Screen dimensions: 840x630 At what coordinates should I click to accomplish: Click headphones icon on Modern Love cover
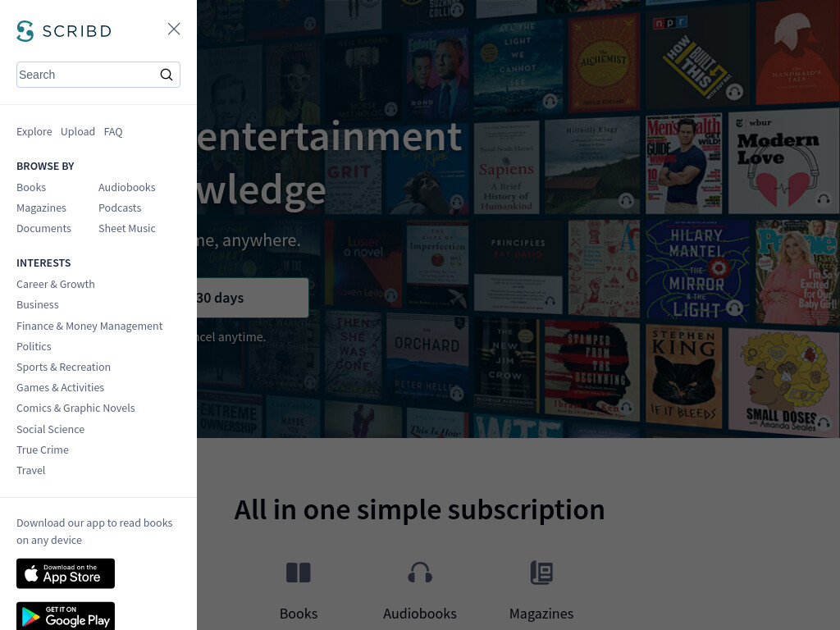824,199
